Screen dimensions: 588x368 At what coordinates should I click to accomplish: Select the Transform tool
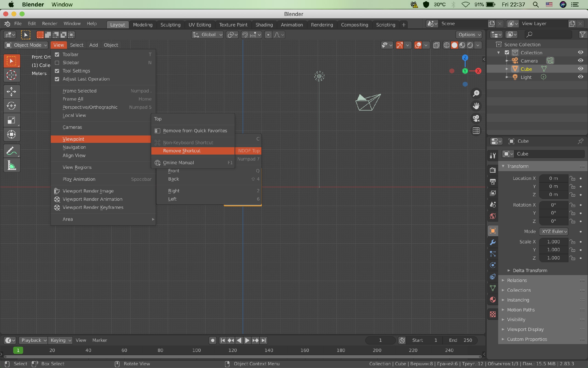coord(11,134)
